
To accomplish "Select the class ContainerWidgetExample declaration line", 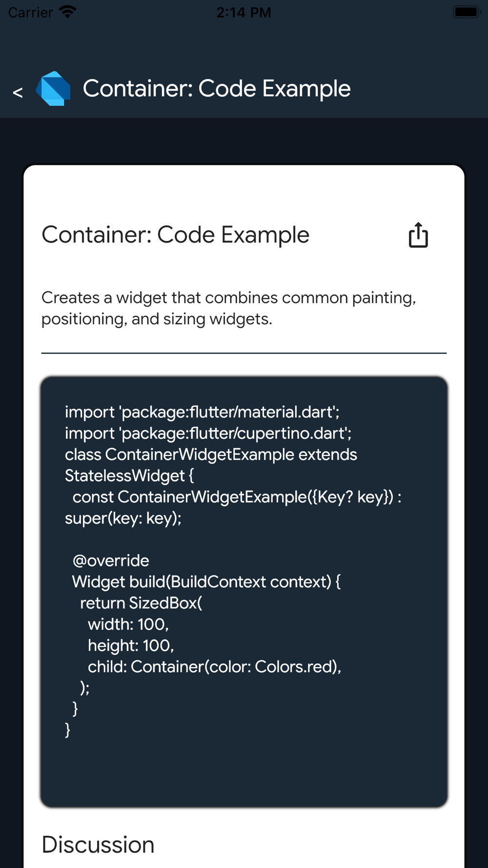I will [x=211, y=465].
